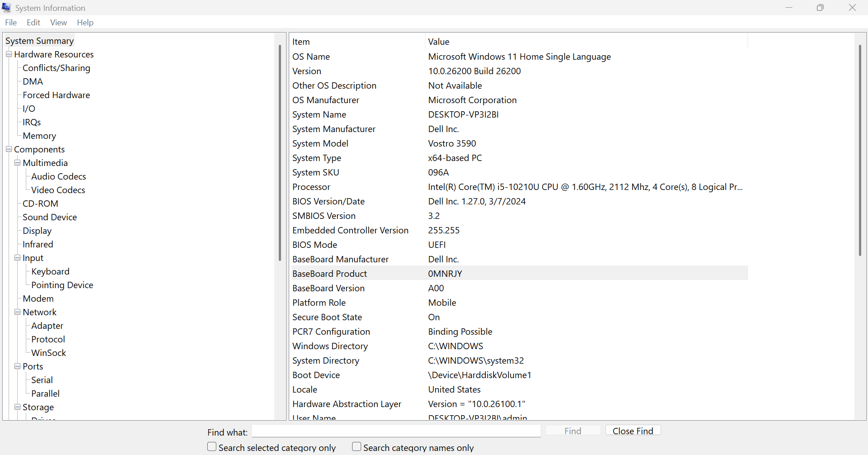The height and width of the screenshot is (455, 868).
Task: Select the System Name row
Action: point(519,114)
